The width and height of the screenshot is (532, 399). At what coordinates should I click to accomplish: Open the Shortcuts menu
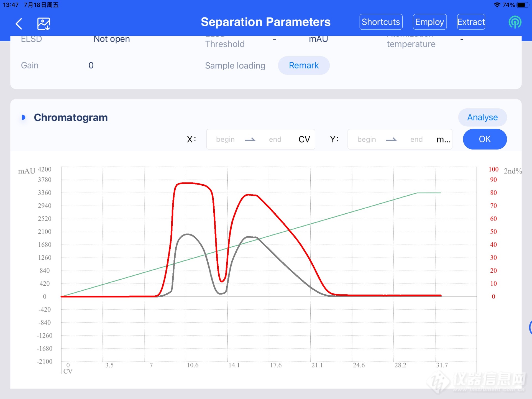[381, 22]
